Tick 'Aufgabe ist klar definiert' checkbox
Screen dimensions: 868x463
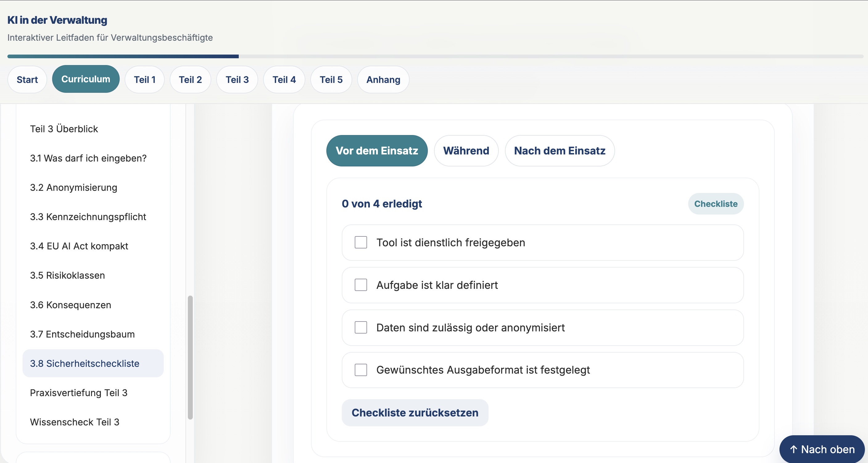pyautogui.click(x=361, y=285)
